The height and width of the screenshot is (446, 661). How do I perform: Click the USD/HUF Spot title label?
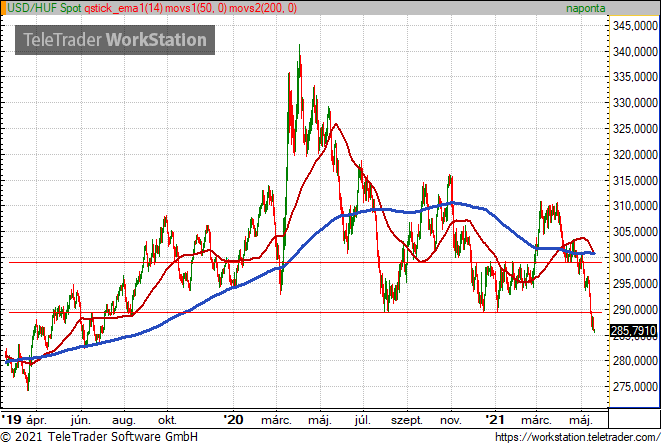[x=44, y=8]
